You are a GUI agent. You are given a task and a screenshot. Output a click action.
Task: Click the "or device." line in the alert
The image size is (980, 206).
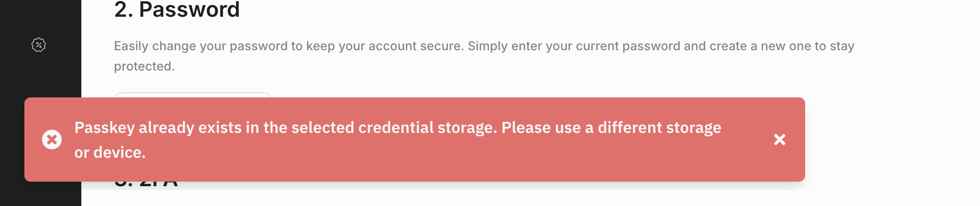110,153
